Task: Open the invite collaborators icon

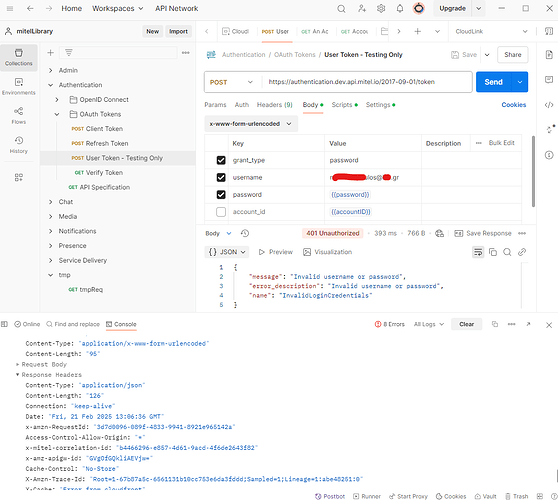Action: 362,8
